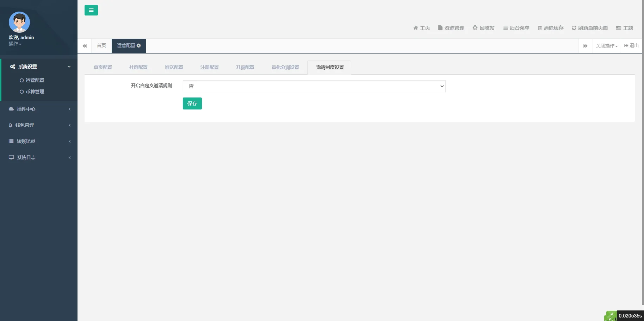Image resolution: width=644 pixels, height=321 pixels.
Task: Open 资源管理 in the top toolbar
Action: (x=451, y=28)
